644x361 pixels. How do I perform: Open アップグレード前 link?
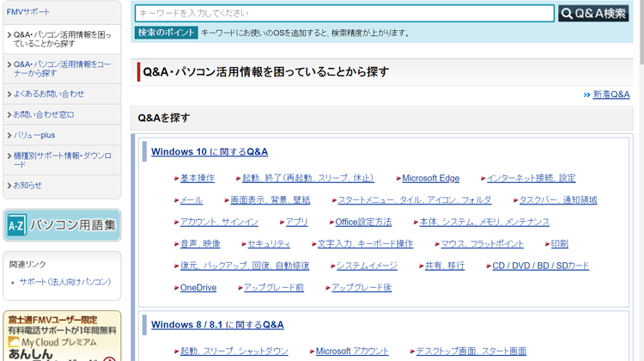[274, 287]
